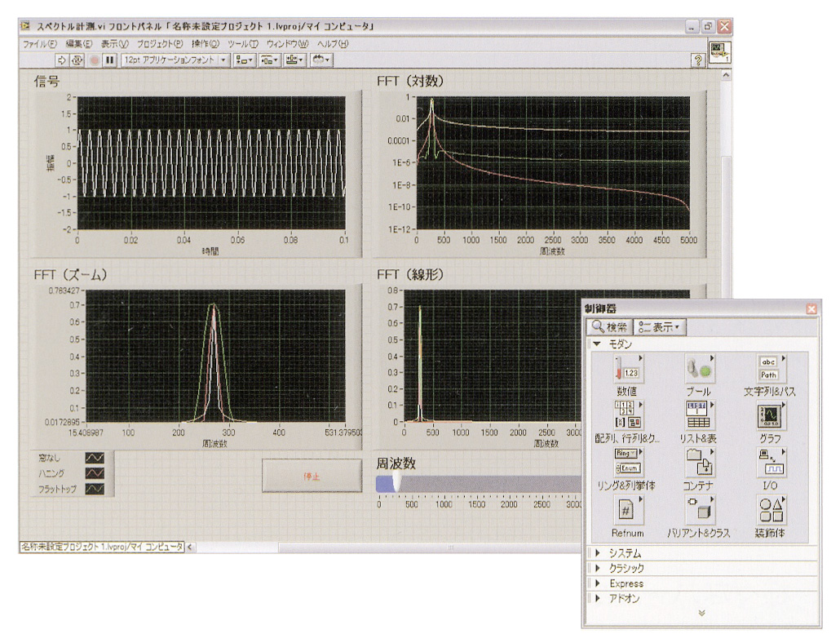Click the 信号 waveform graph plot area
Screen dimensions: 840x643
(211, 163)
